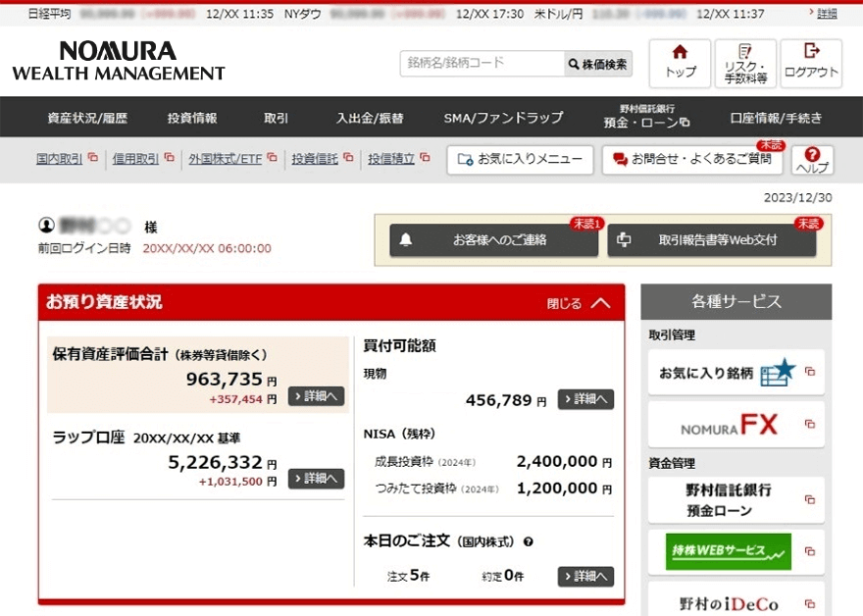Image resolution: width=863 pixels, height=616 pixels.
Task: Select 投資情報 in main navigation
Action: (192, 118)
